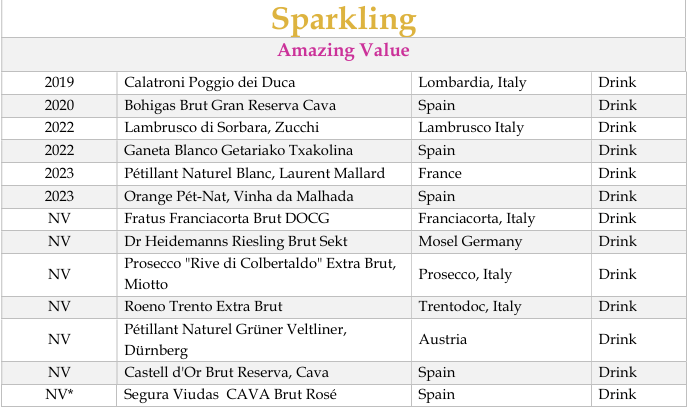
Task: Select Bohigas Brut Gran Reserva Cava
Action: pos(229,105)
